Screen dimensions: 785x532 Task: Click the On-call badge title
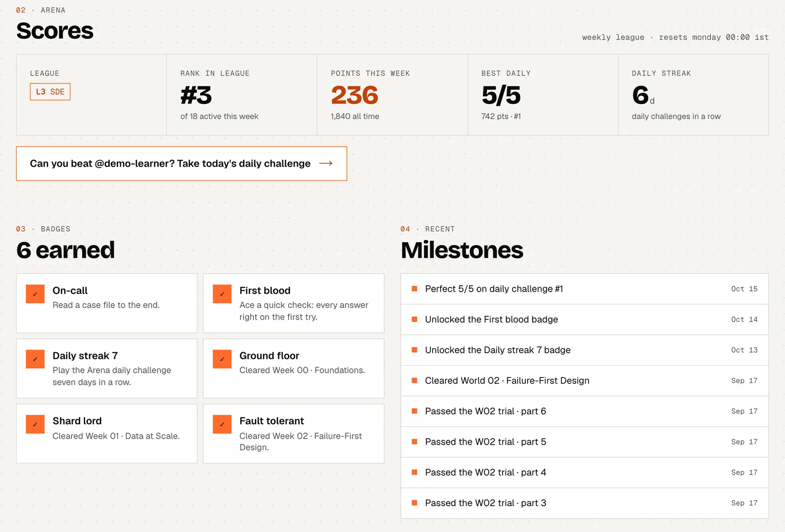(70, 290)
